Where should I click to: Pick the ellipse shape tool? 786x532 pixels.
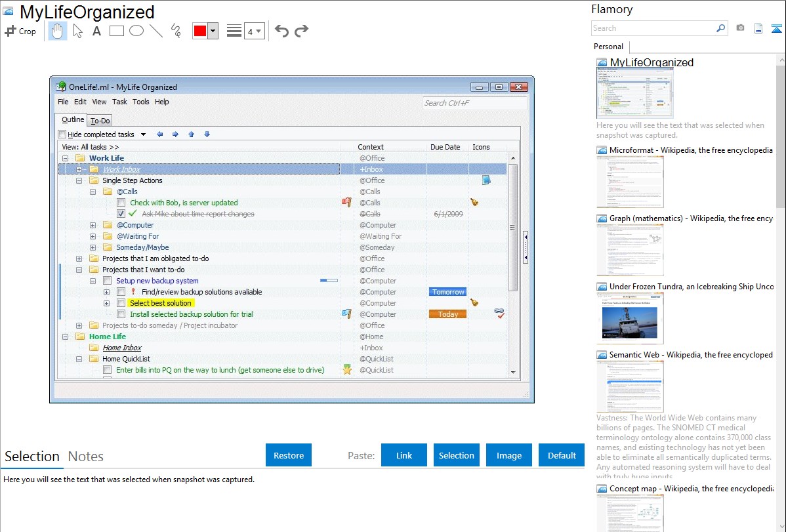click(136, 31)
